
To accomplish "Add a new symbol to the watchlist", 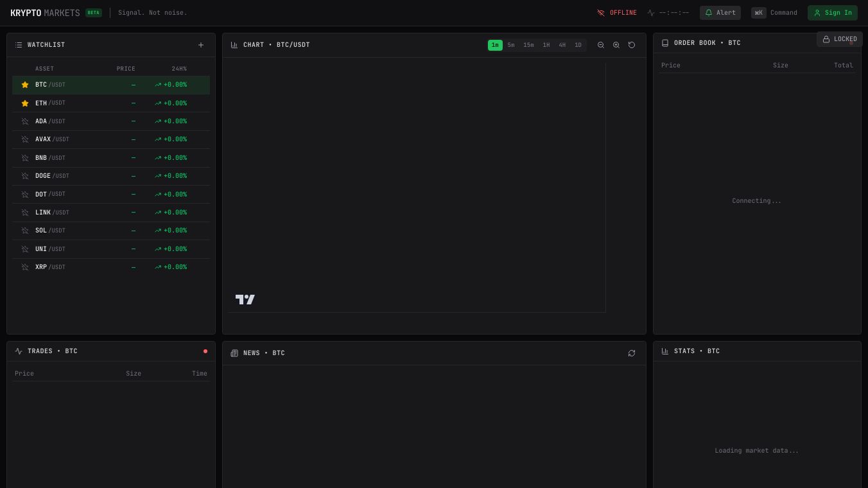I will [x=201, y=45].
